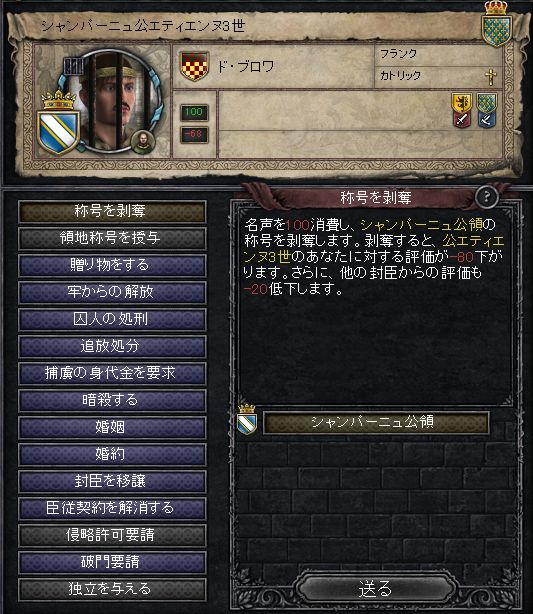The height and width of the screenshot is (614, 533).
Task: Click the green 100 opinion value
Action: click(x=194, y=112)
